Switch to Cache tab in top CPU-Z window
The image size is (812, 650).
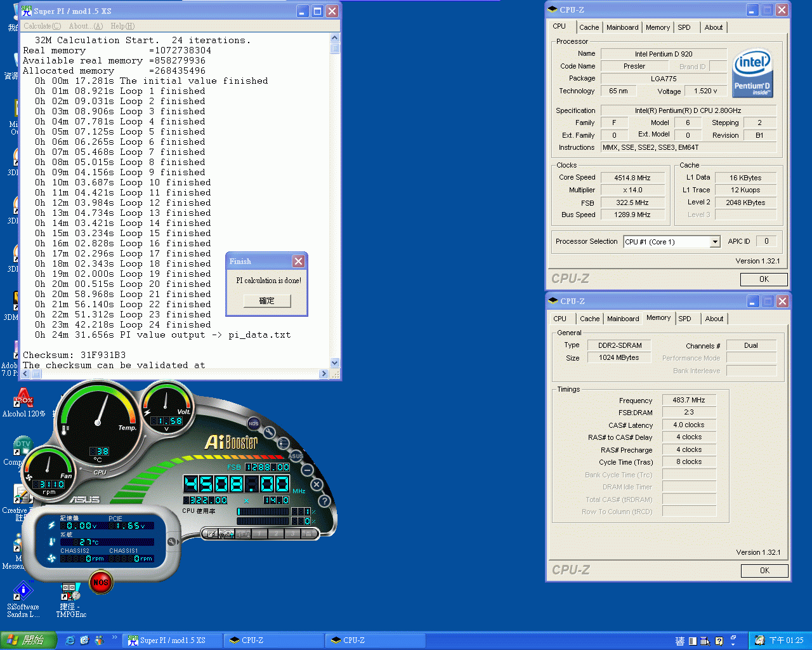click(589, 27)
